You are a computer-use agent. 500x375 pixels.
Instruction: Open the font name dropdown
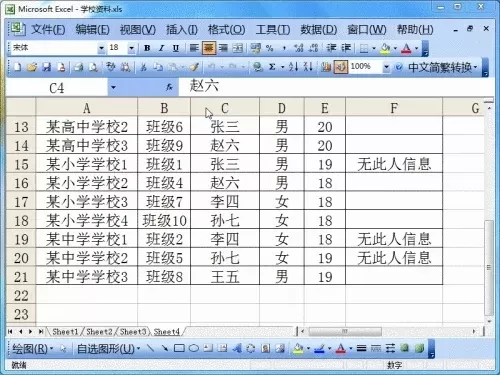[101, 48]
